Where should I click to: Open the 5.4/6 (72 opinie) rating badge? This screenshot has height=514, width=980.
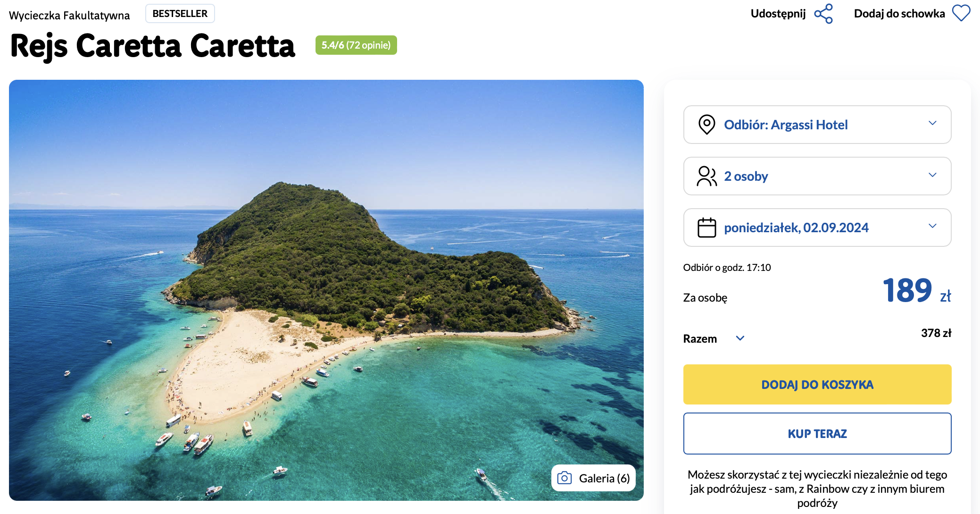pos(356,45)
